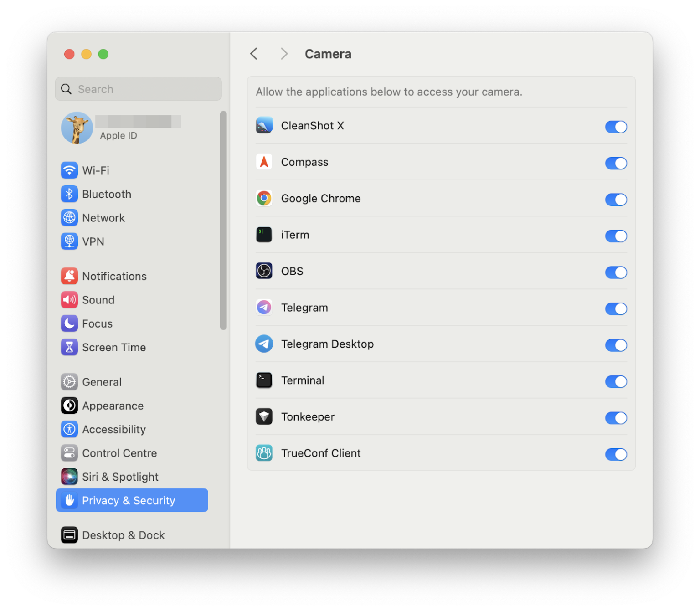Navigate back using the back arrow
700x611 pixels.
254,53
